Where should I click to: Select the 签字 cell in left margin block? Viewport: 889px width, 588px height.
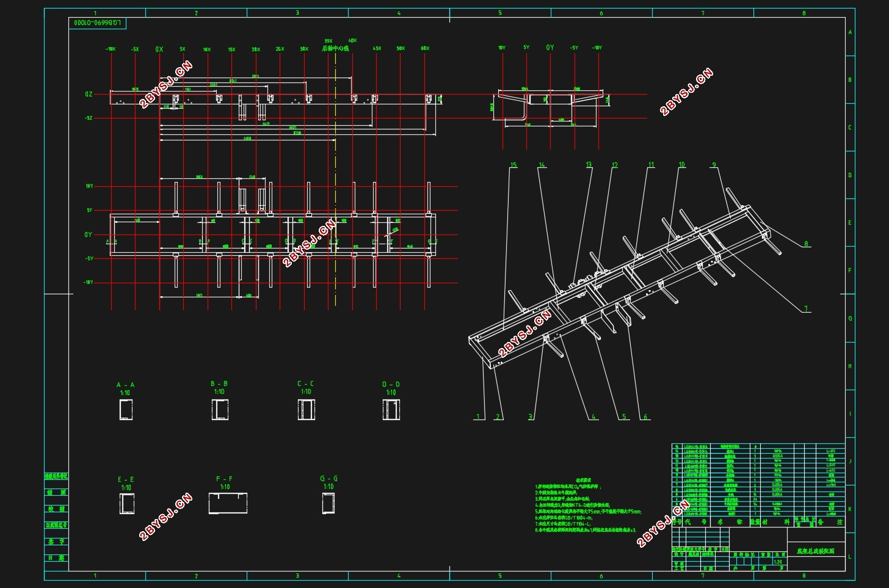coord(57,541)
